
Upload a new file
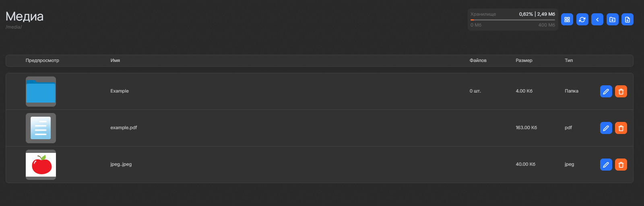627,19
